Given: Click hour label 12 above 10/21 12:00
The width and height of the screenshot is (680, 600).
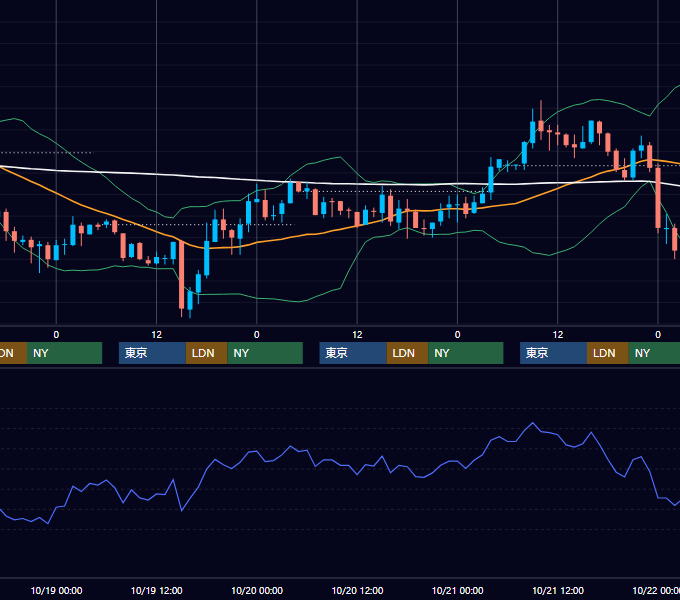Looking at the screenshot, I should pos(558,335).
